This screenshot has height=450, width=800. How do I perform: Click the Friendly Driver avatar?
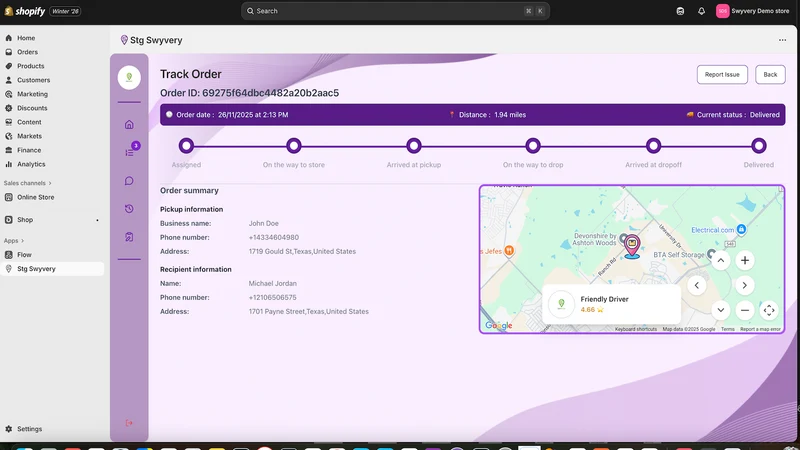click(x=561, y=304)
